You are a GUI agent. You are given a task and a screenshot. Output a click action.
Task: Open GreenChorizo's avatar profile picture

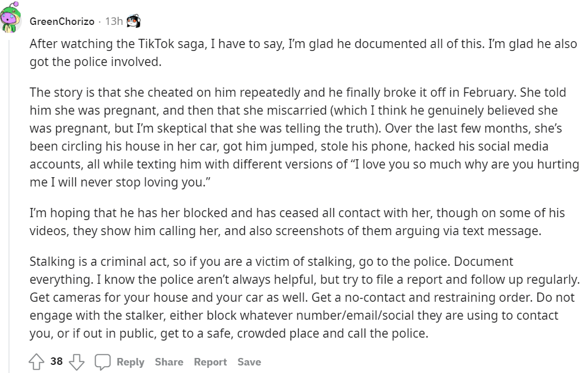[x=10, y=17]
